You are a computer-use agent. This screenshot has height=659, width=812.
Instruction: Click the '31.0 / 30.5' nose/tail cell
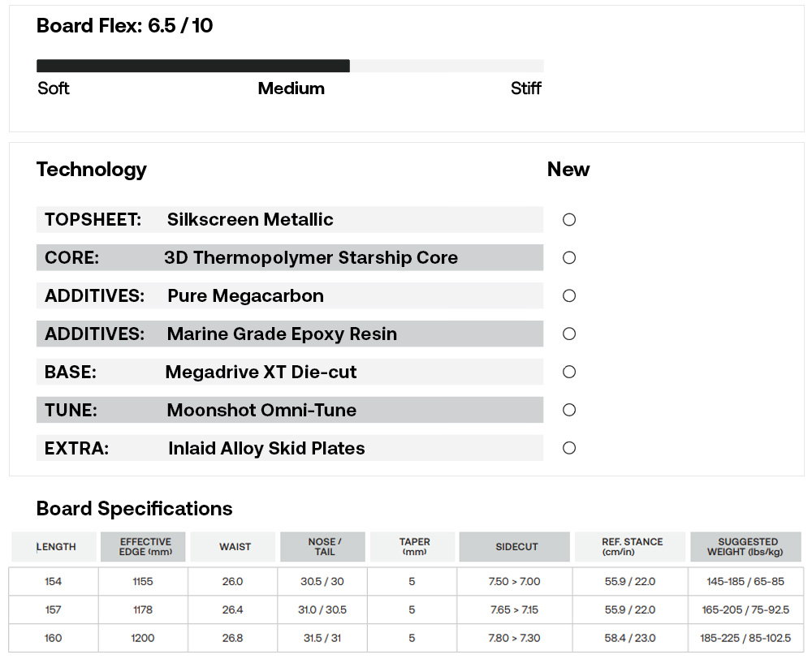pyautogui.click(x=322, y=609)
